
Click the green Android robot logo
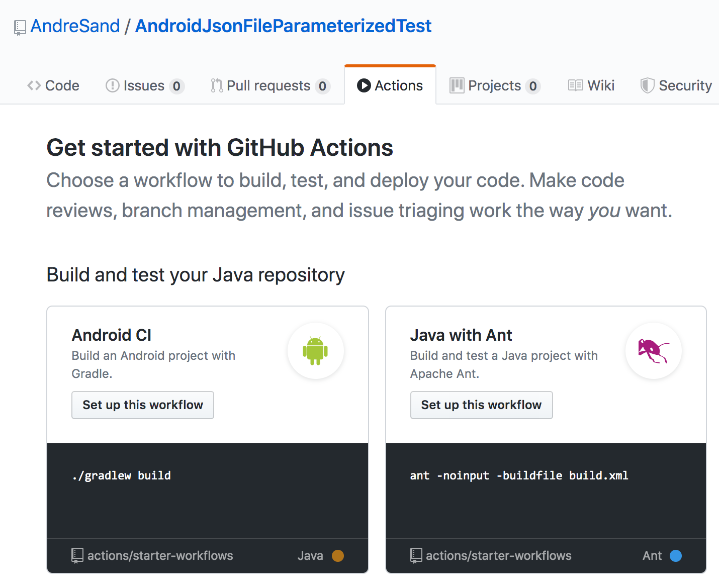(x=315, y=351)
